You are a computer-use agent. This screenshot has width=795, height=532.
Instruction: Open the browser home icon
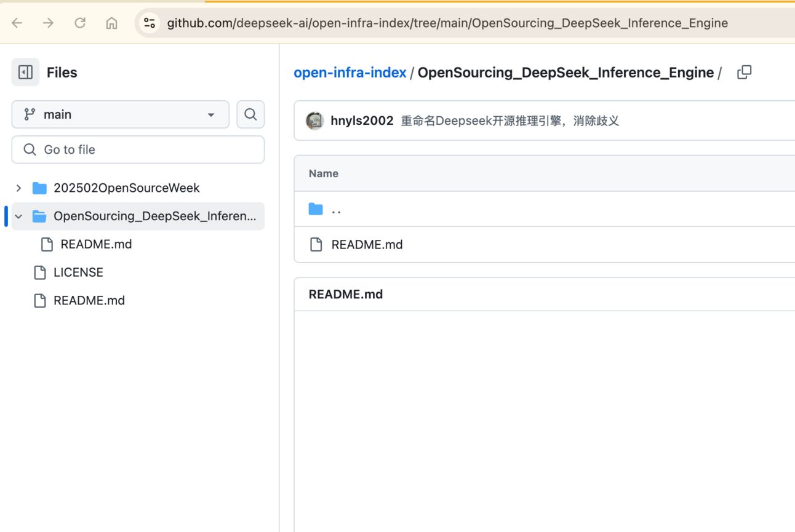coord(111,23)
